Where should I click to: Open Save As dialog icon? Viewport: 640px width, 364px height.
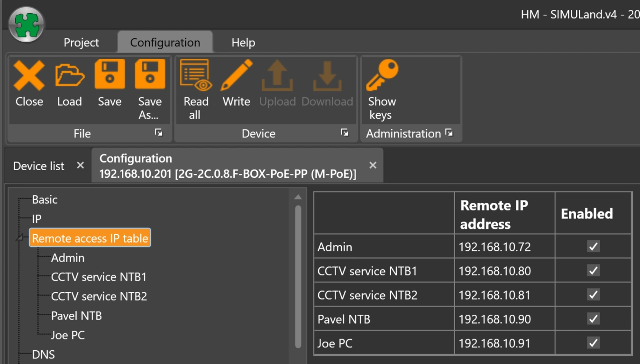click(x=150, y=75)
